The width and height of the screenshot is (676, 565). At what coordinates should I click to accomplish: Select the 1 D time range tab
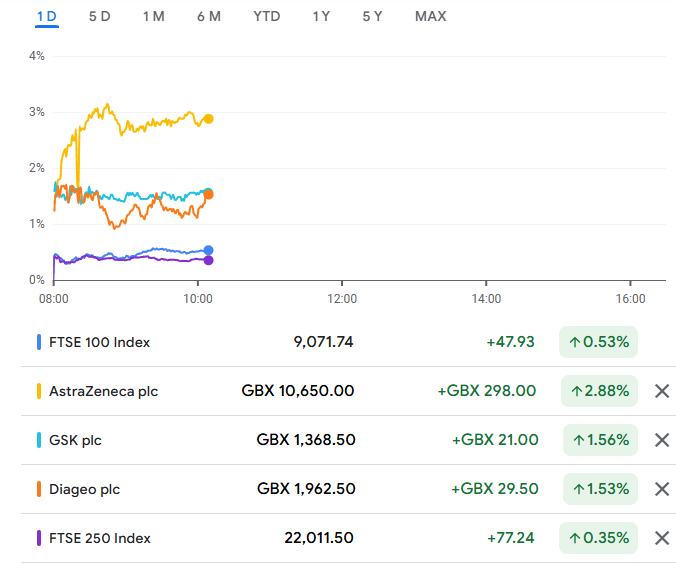coord(47,16)
